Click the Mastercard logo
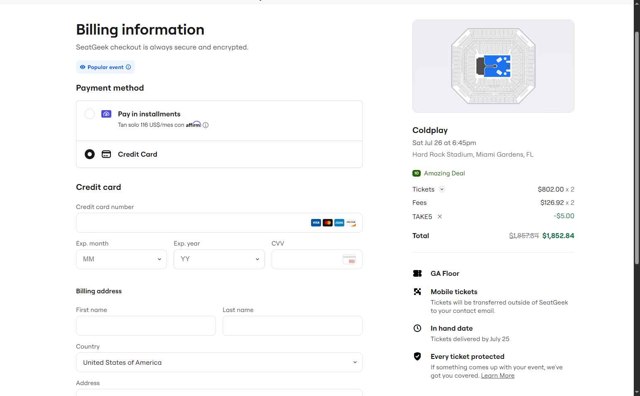The image size is (640, 396). pos(328,222)
